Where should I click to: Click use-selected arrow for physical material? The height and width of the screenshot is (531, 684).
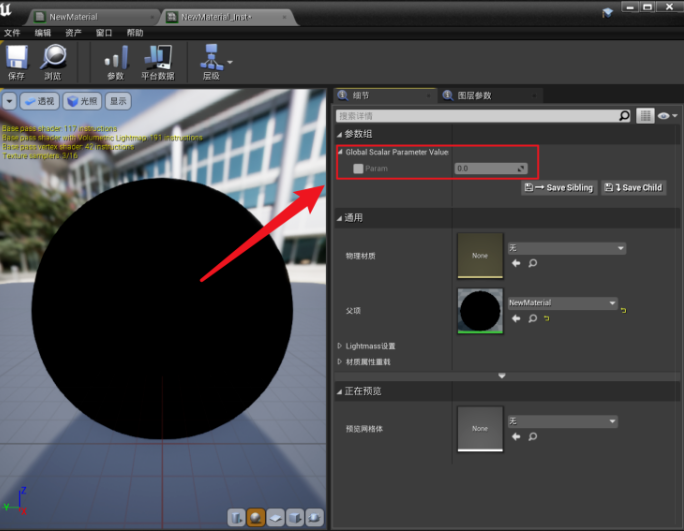(516, 263)
